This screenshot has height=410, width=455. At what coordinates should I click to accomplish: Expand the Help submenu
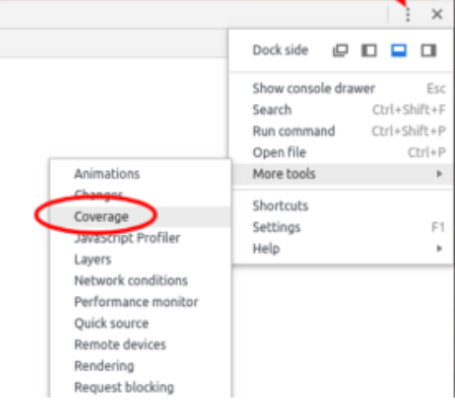pyautogui.click(x=343, y=248)
